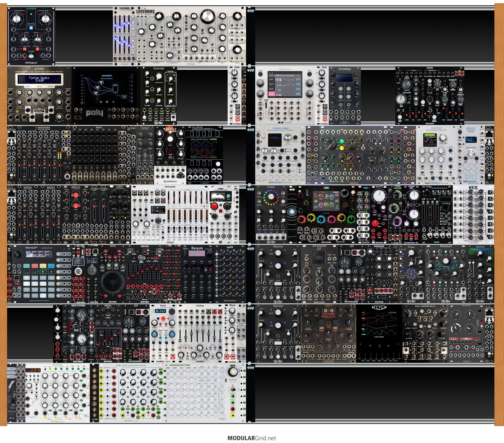Click the Z-DSP text display

39,79
